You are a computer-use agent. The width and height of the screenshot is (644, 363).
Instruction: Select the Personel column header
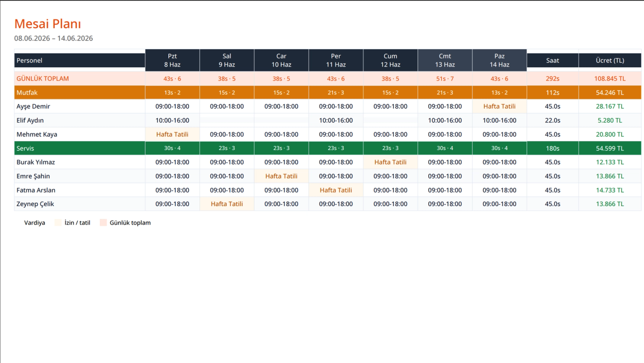pyautogui.click(x=80, y=60)
